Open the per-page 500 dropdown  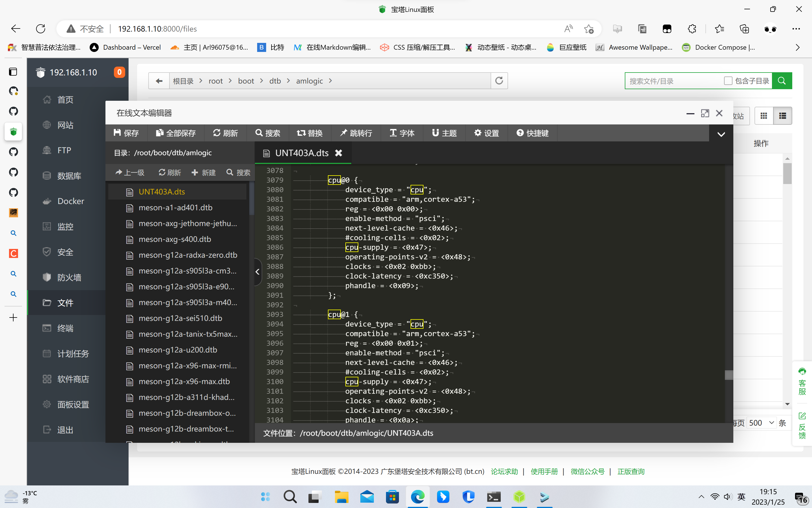762,423
